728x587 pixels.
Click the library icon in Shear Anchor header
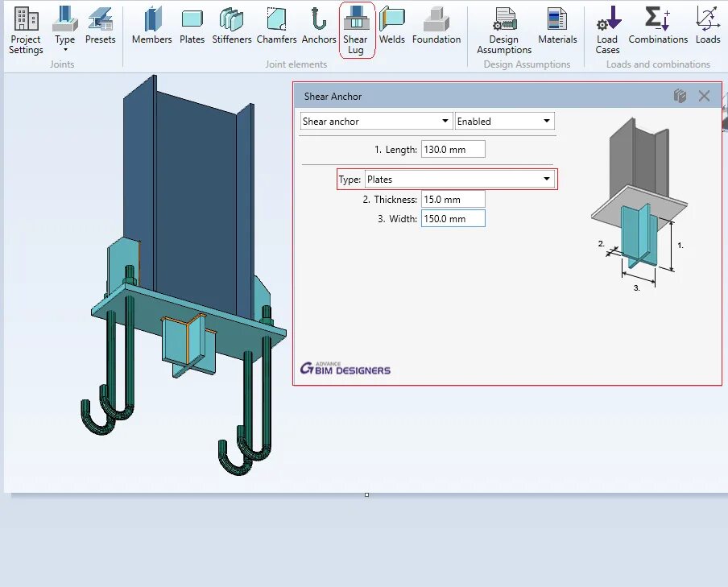click(680, 96)
